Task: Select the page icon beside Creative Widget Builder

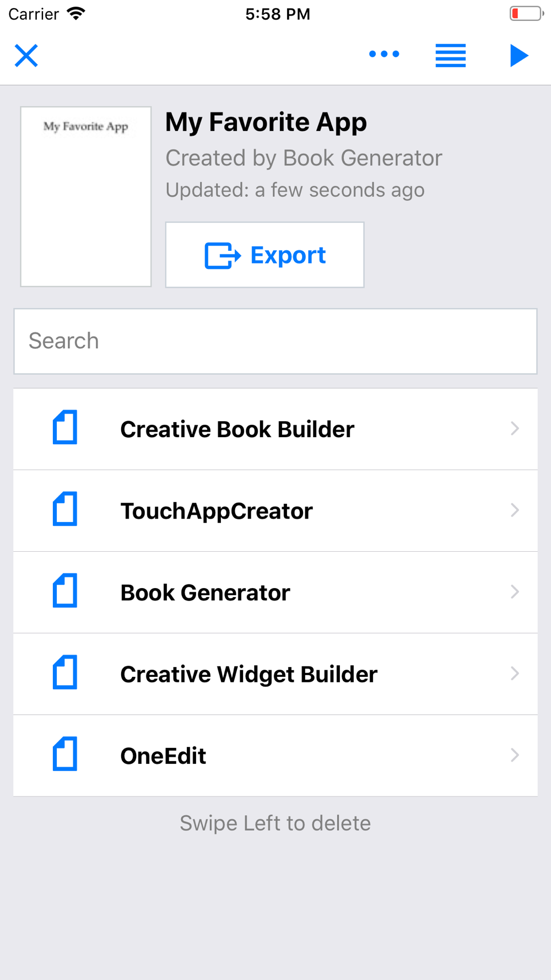Action: tap(65, 672)
